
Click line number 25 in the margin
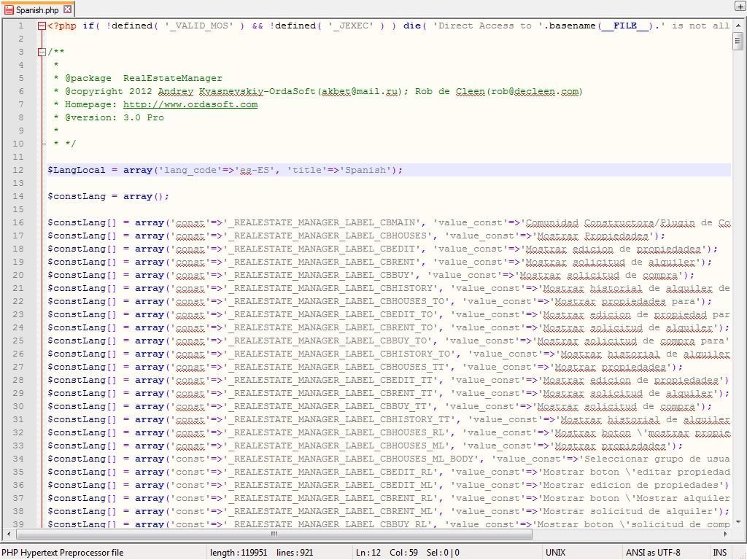pos(18,341)
